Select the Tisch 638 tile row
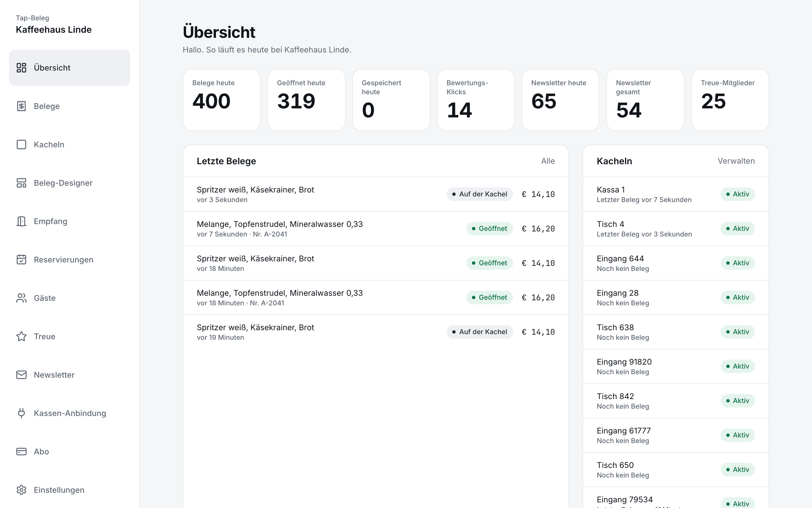Image resolution: width=812 pixels, height=508 pixels. 676,332
